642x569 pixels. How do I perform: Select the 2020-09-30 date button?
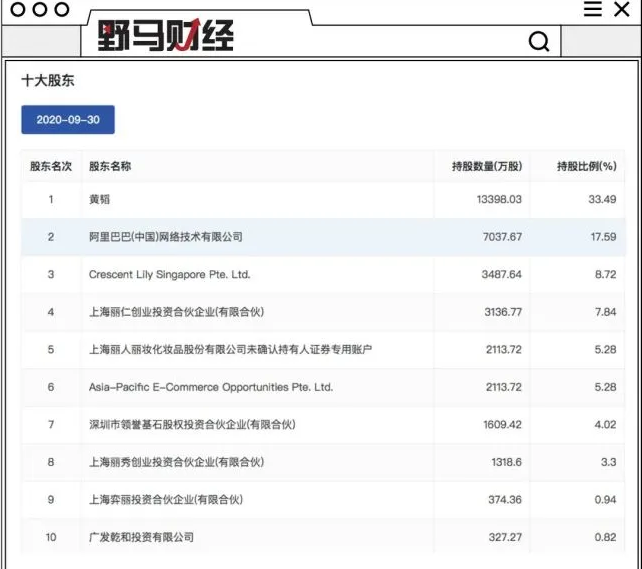coord(68,120)
